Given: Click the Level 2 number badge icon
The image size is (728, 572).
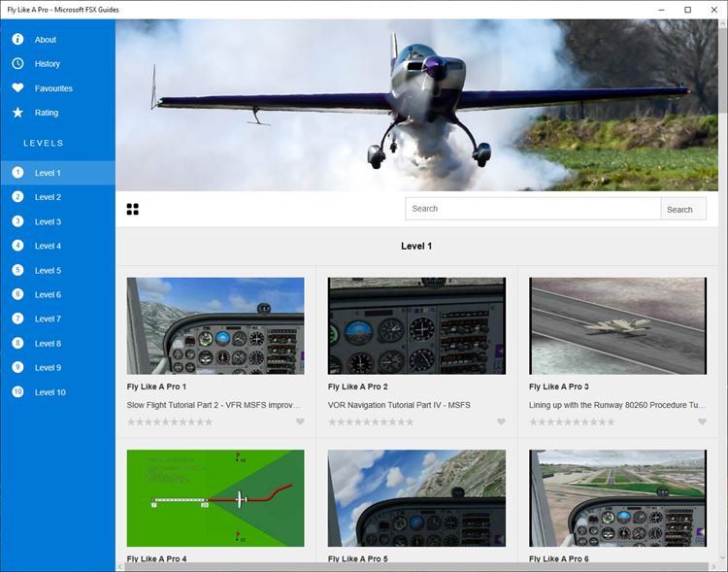Looking at the screenshot, I should pyautogui.click(x=17, y=196).
